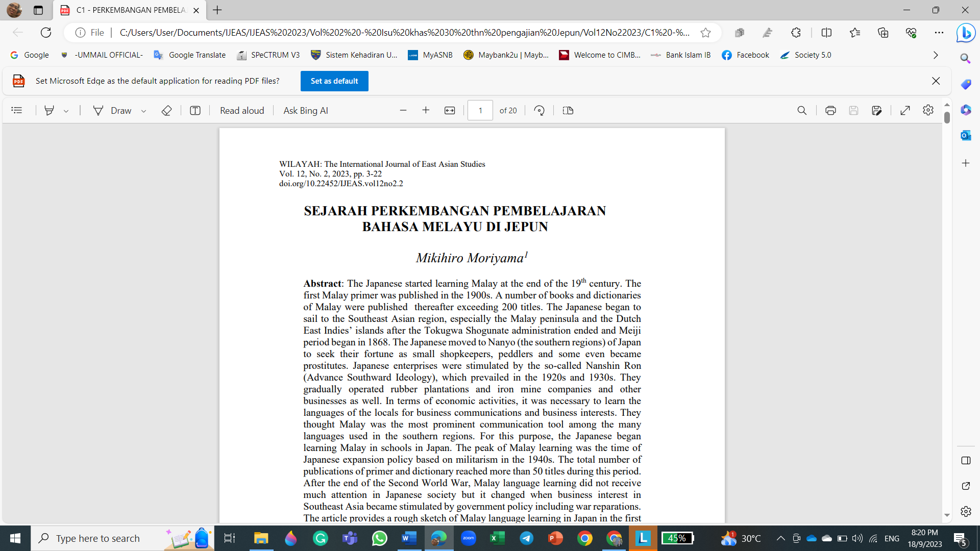
Task: Open Collections panel
Action: click(x=883, y=33)
